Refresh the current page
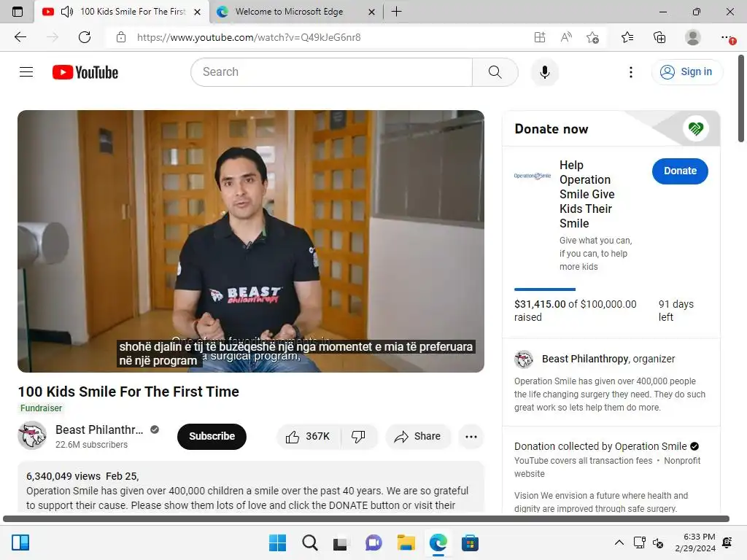 pyautogui.click(x=85, y=37)
